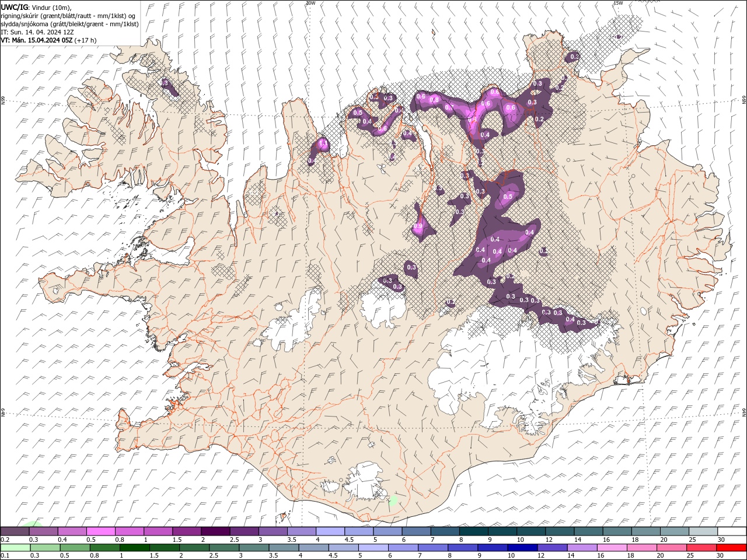This screenshot has width=747, height=560.
Task: Select grey-teal rain swatch 3 to 3.5
Action: coord(253,548)
